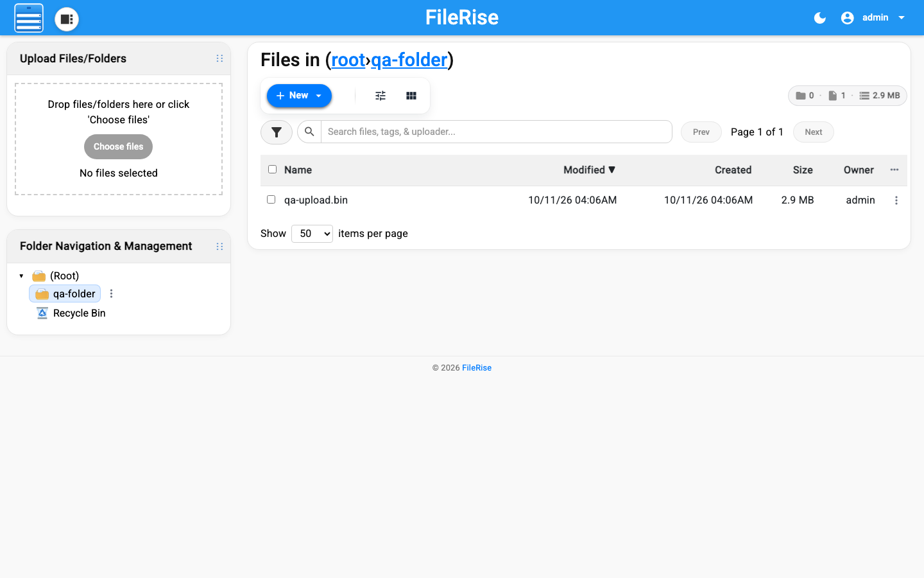Click the FileRise server logo icon

coord(29,18)
